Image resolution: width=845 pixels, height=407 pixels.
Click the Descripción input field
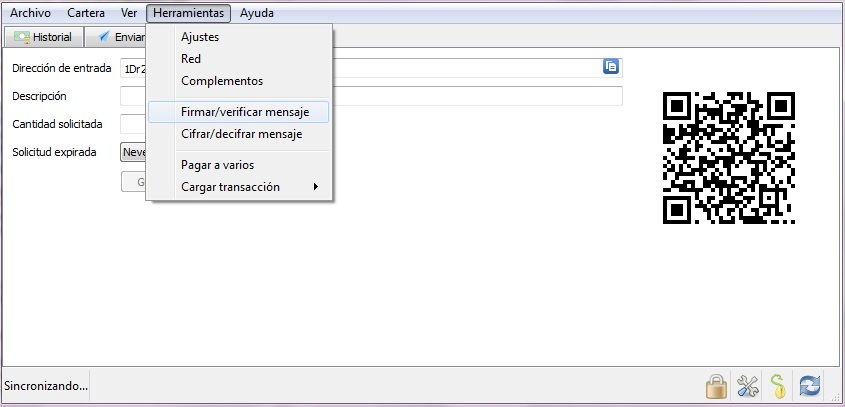371,96
